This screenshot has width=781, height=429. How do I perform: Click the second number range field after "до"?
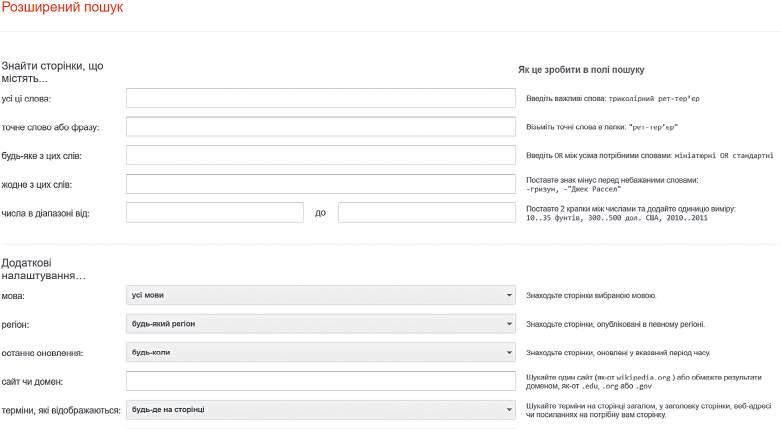click(427, 213)
